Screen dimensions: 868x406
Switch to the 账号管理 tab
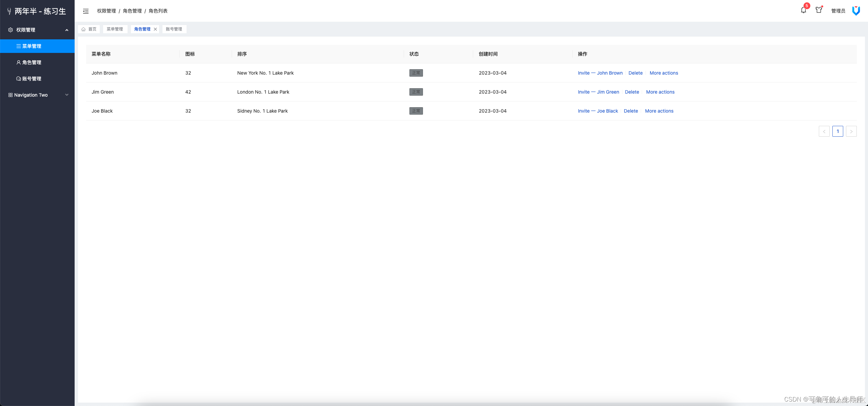(x=174, y=29)
